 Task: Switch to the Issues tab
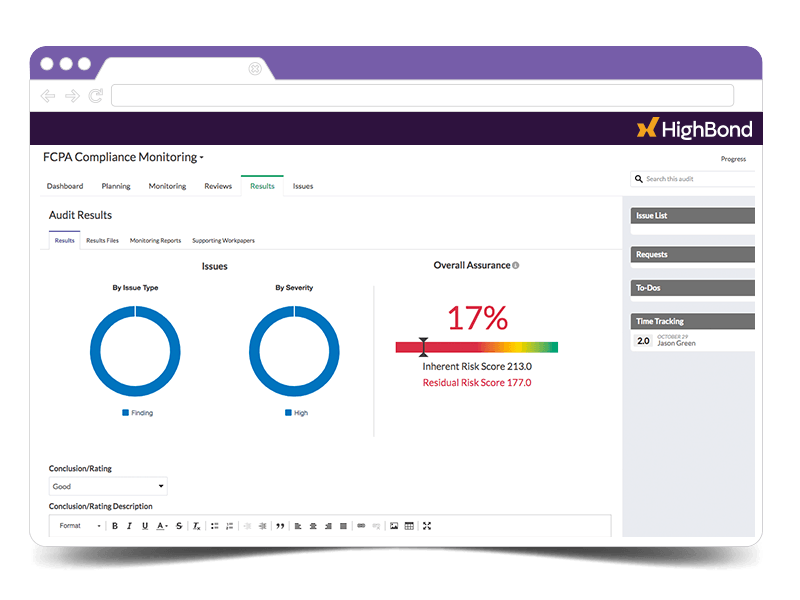click(x=303, y=186)
